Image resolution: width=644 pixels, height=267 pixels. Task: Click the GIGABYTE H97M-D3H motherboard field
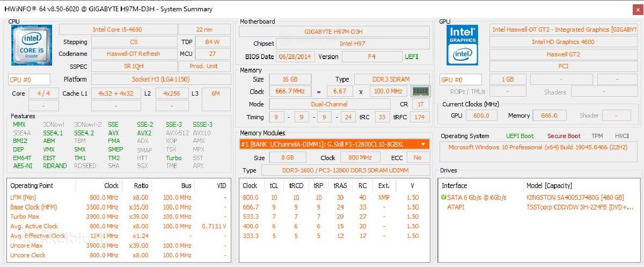[334, 31]
